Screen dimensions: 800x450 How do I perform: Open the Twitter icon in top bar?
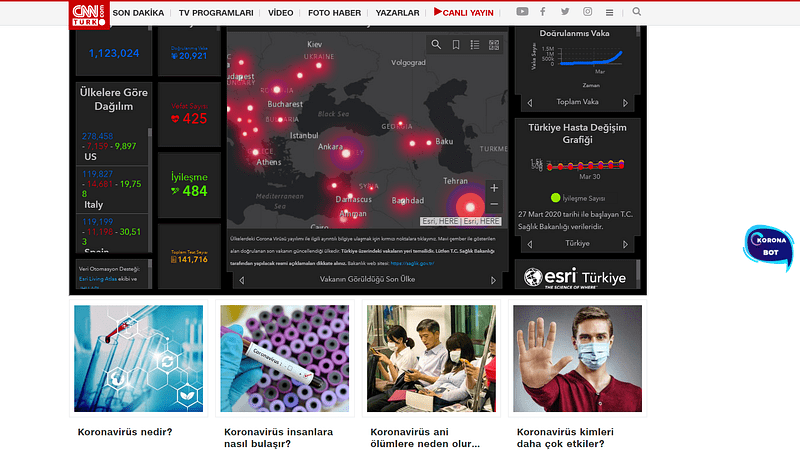[565, 12]
